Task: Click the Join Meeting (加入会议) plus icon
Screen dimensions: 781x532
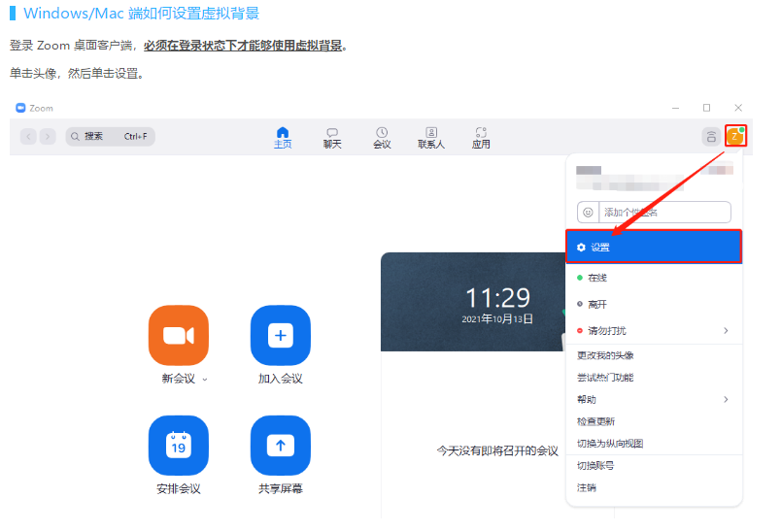Action: pos(281,336)
